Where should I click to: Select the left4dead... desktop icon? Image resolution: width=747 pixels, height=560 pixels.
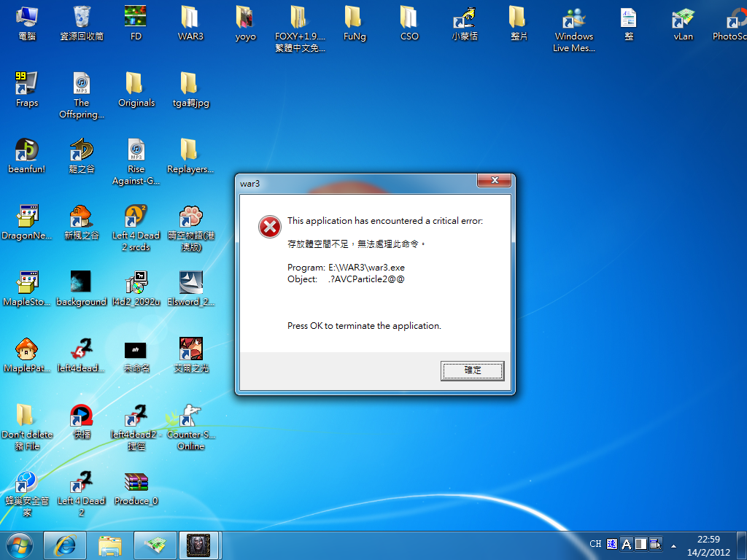[82, 354]
